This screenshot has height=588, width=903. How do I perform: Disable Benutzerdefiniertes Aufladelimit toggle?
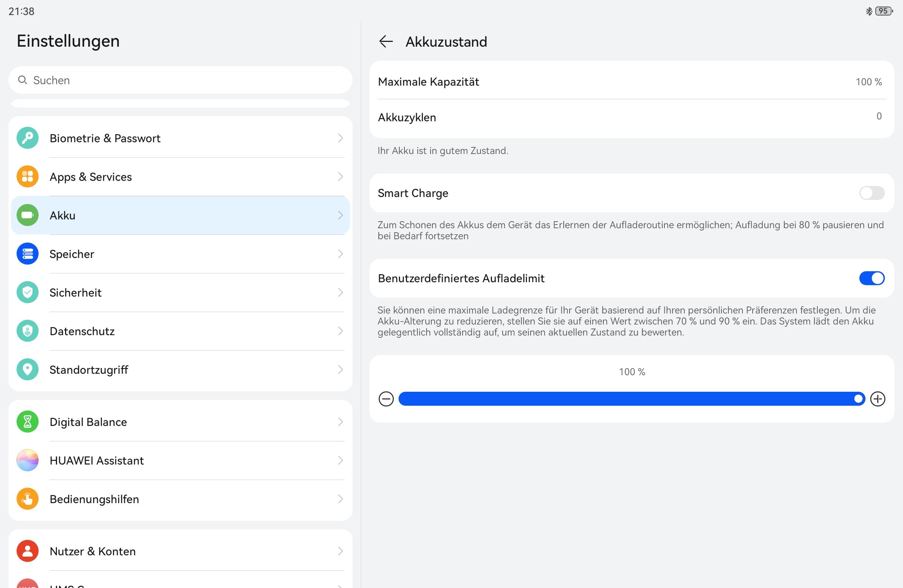[871, 279]
